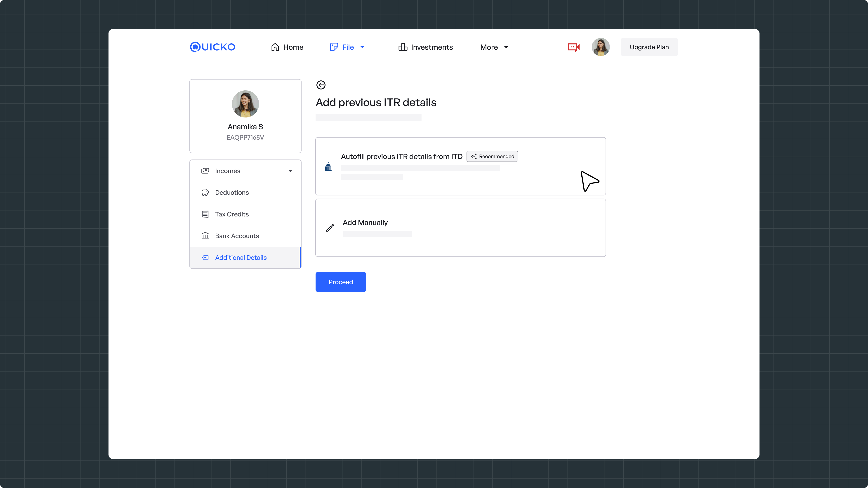Click the pencil icon beside Add Manually
The image size is (868, 488).
[330, 228]
